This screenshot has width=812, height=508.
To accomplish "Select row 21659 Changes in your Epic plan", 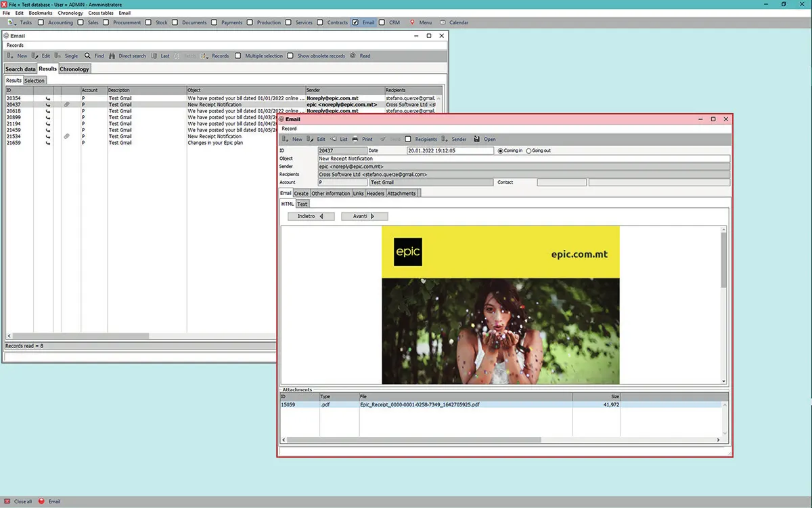I will coord(142,143).
